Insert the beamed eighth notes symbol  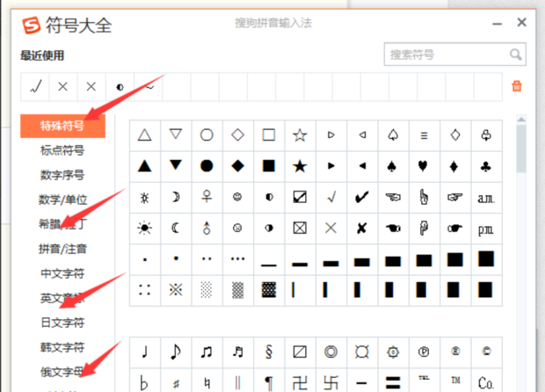coord(207,352)
